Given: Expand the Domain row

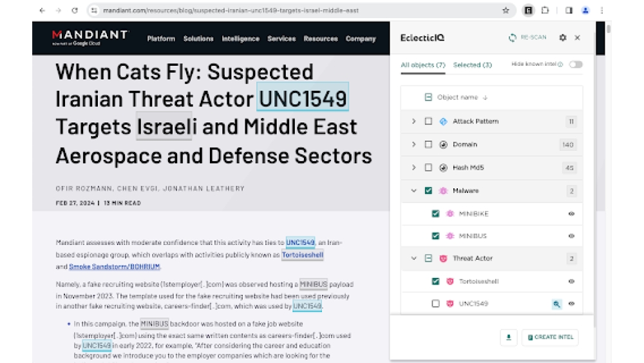Looking at the screenshot, I should 413,144.
